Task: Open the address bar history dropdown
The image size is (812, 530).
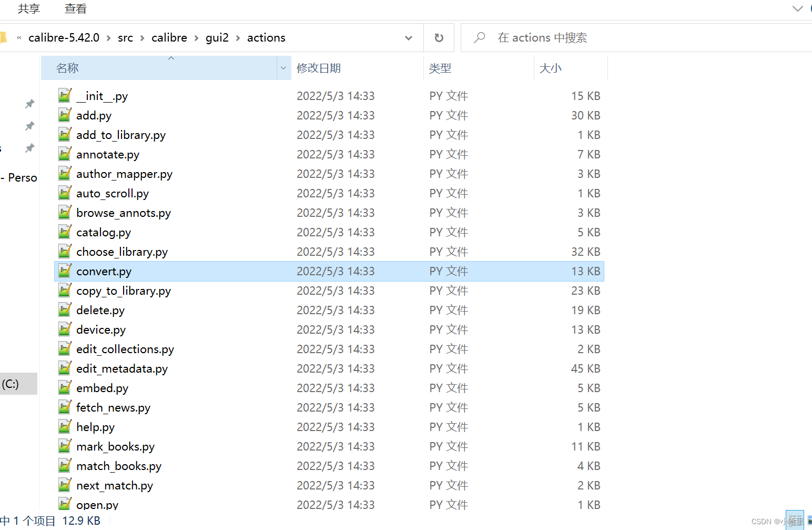Action: [x=409, y=38]
